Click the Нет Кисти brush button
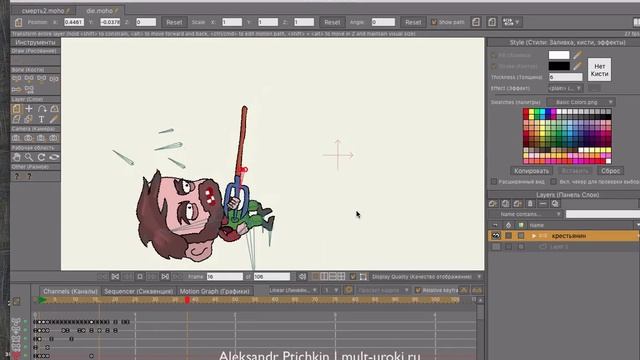 [599, 70]
